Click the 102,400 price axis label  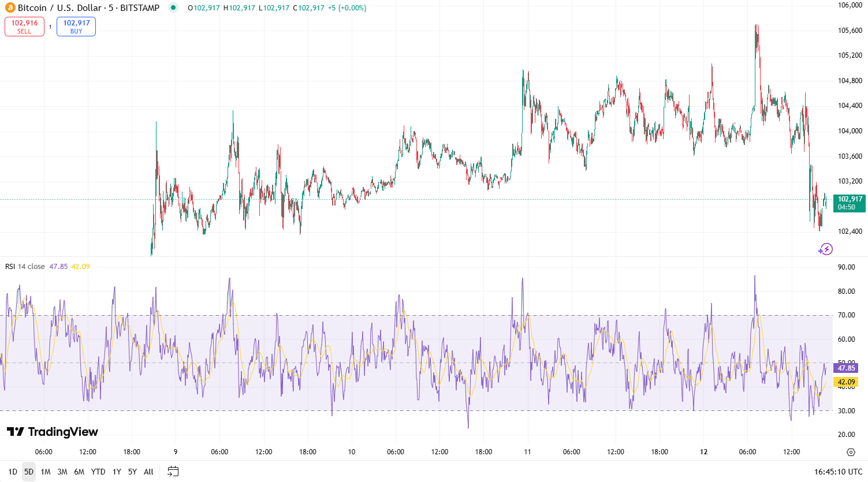[850, 231]
